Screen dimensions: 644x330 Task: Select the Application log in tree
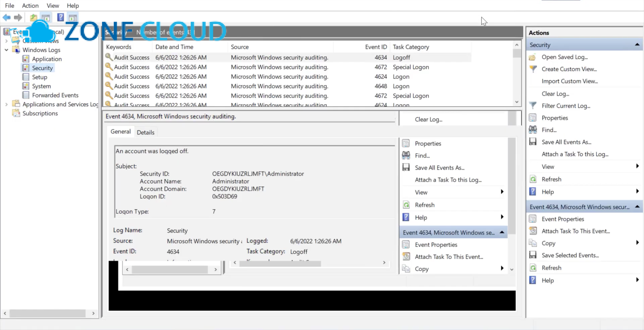pos(47,59)
